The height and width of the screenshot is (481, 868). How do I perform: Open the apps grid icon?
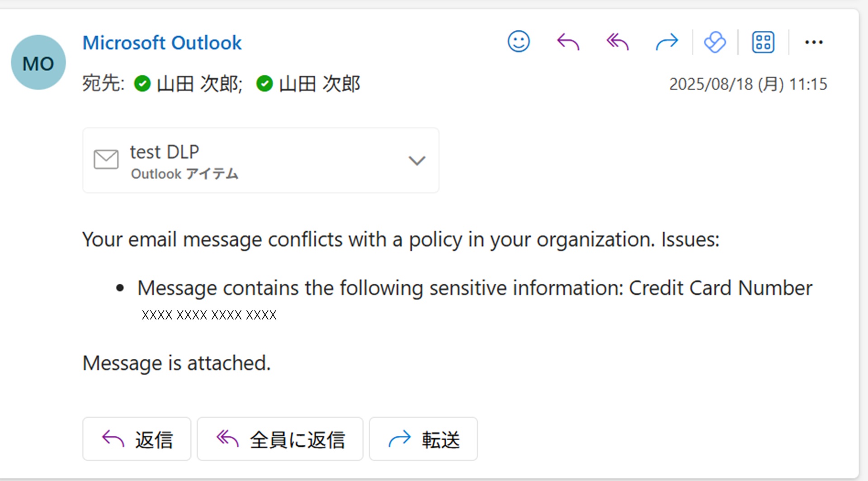(x=763, y=43)
